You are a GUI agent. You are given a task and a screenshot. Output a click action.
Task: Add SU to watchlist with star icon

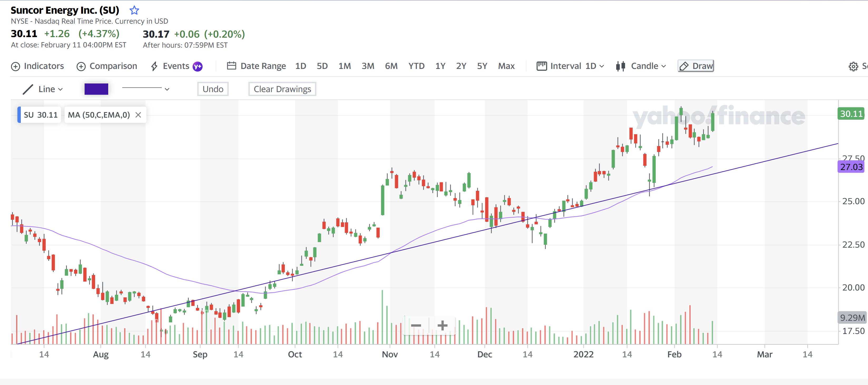click(134, 11)
